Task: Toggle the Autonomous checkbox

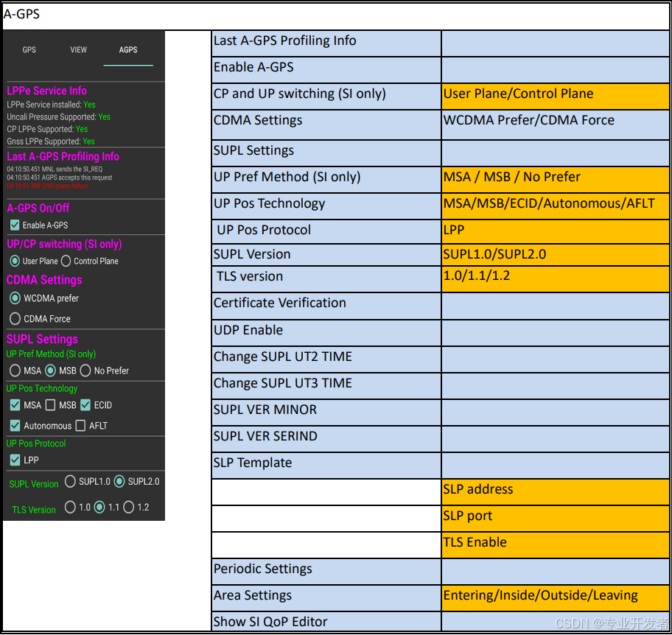Action: pos(15,426)
